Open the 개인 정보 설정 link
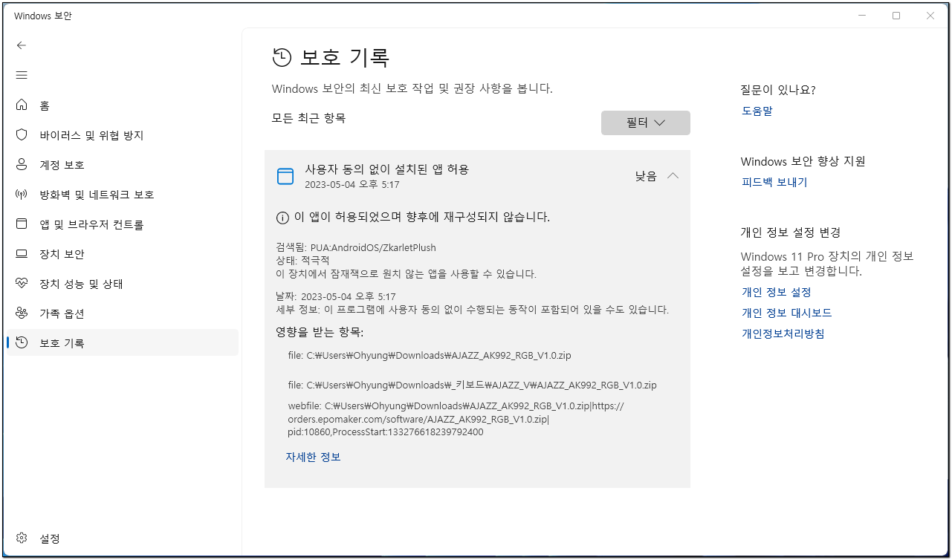Screen dimensions: 952x560 776,292
